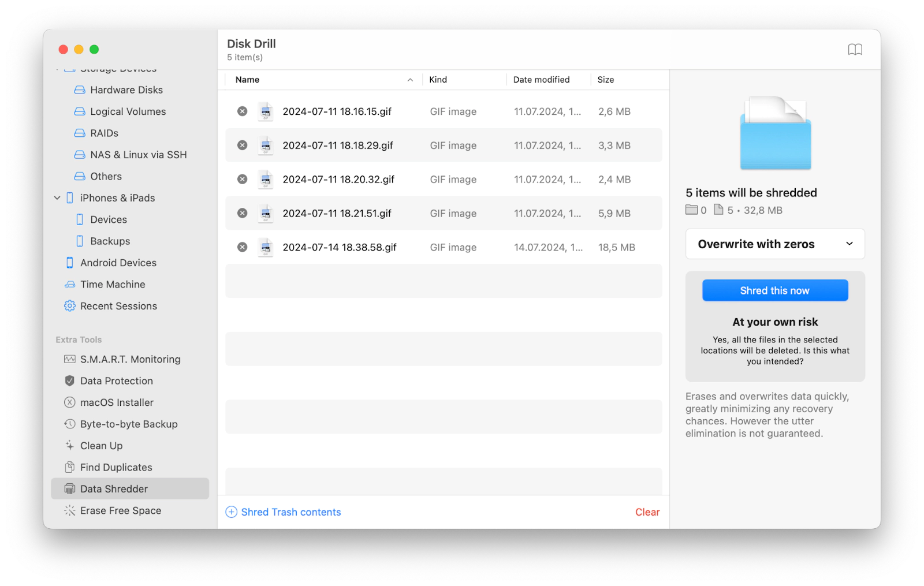Select Erase Free Space tool
Viewport: 924px width, 586px height.
[x=121, y=510]
